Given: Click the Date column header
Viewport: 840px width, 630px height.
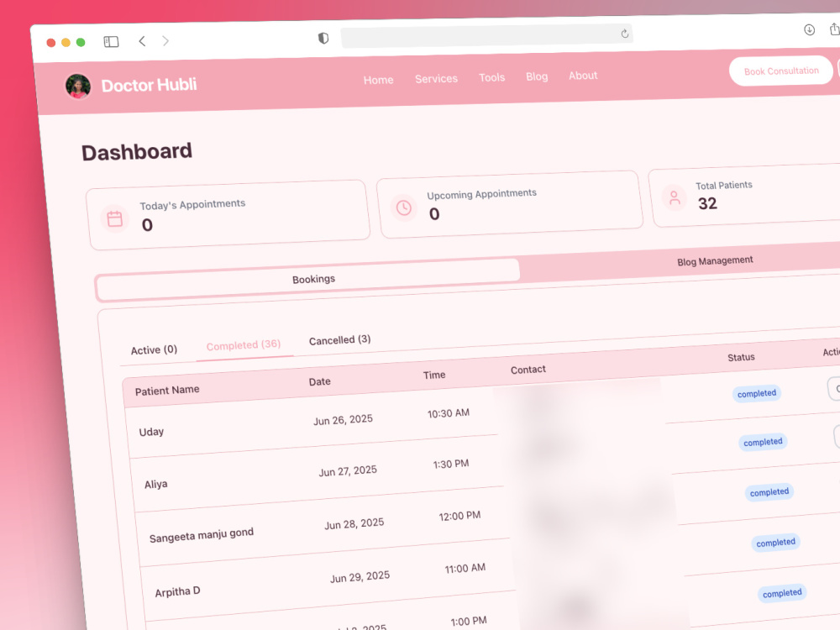Looking at the screenshot, I should coord(319,381).
